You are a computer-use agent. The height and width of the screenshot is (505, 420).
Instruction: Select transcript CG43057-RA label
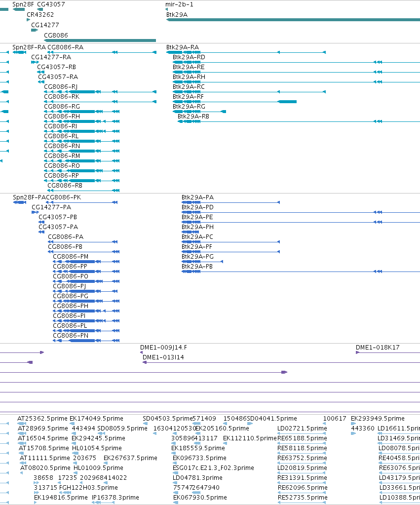(58, 77)
